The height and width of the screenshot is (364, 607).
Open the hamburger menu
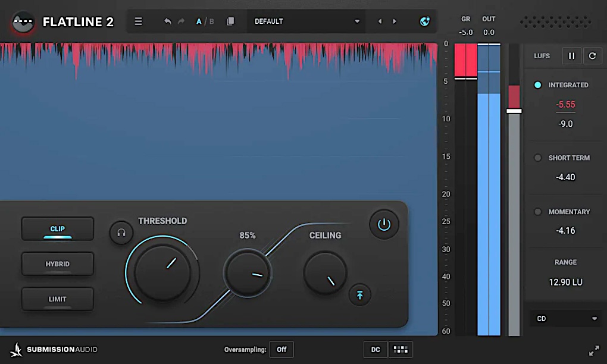[x=138, y=21]
